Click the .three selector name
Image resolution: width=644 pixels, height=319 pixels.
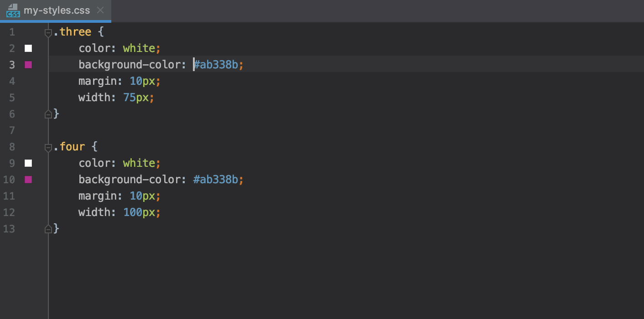tap(74, 31)
